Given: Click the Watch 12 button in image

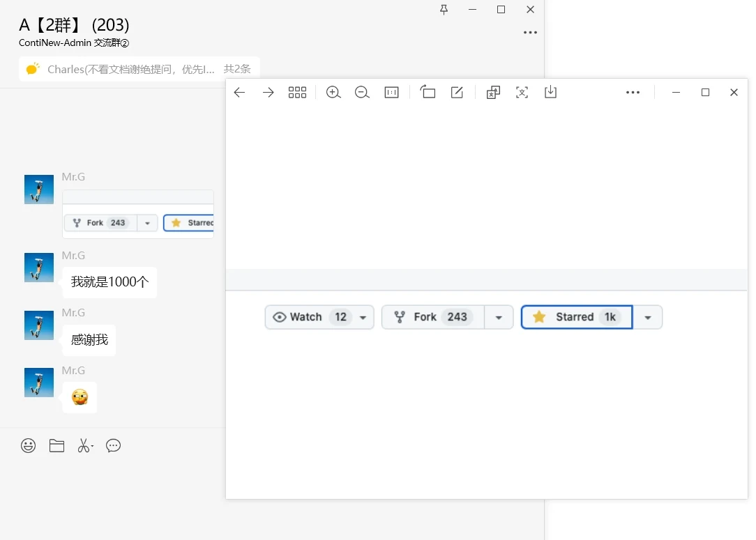Looking at the screenshot, I should [x=319, y=317].
